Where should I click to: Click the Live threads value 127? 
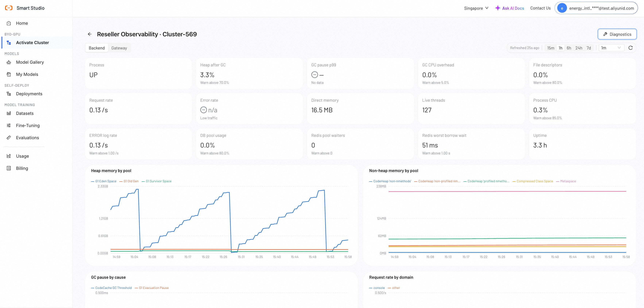coord(427,110)
